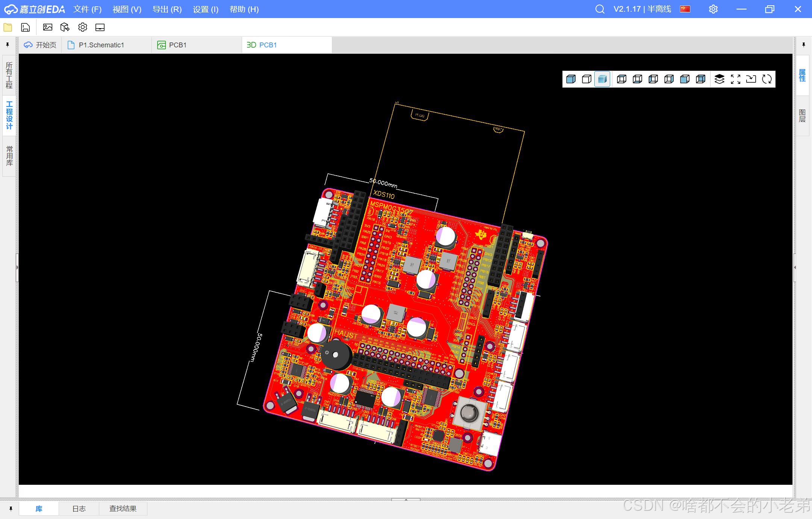Select the 库 bottom tab
The width and height of the screenshot is (812, 519).
[x=39, y=509]
